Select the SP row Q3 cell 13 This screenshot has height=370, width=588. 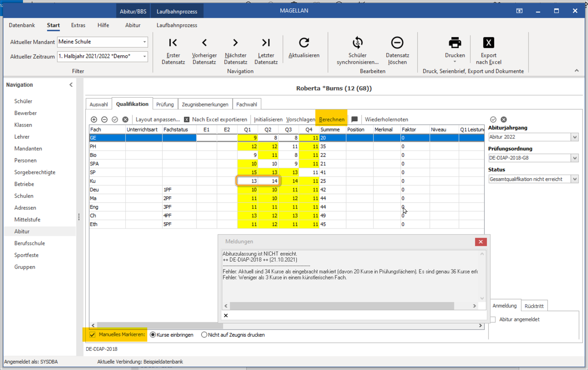288,172
